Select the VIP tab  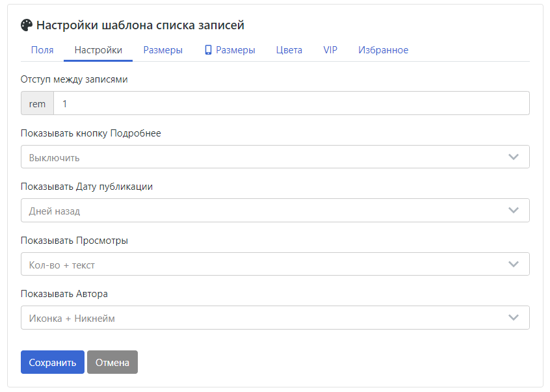330,50
